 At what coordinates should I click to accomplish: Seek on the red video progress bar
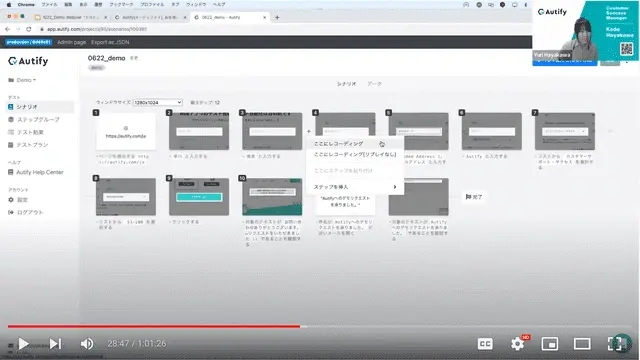[154, 326]
